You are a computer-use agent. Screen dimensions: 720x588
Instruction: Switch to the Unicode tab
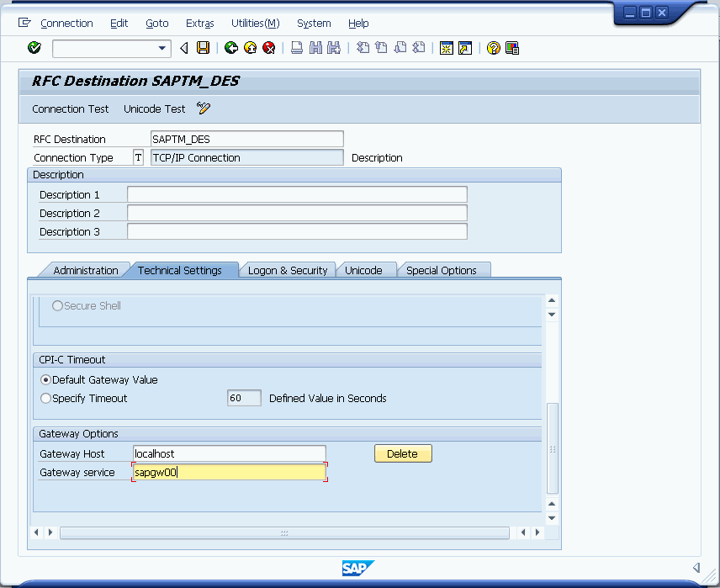click(363, 270)
